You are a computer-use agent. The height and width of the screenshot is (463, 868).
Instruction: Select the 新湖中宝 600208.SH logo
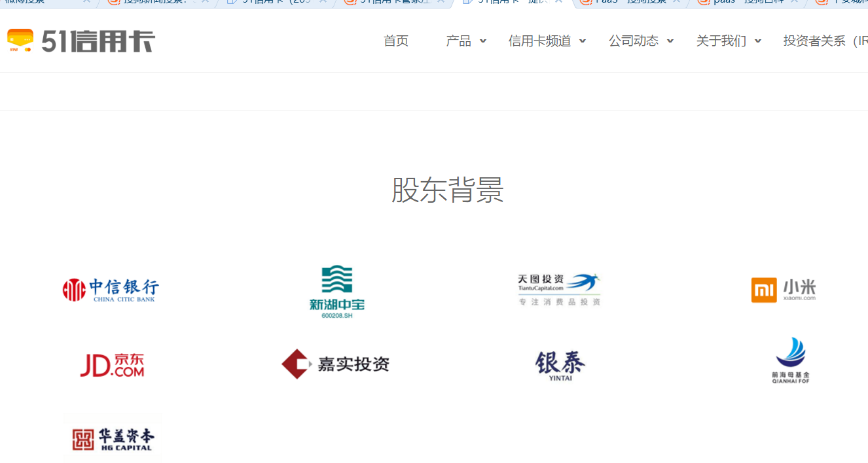(337, 292)
